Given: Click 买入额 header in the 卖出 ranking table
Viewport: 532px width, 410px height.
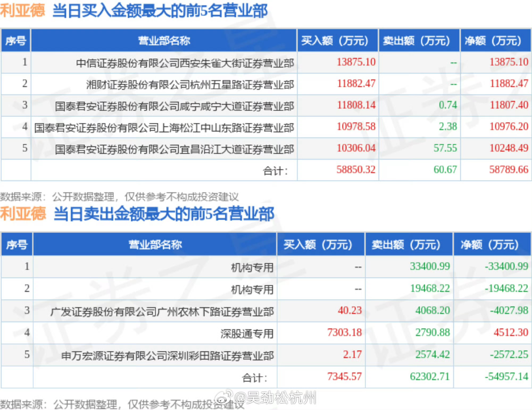Looking at the screenshot, I should (318, 245).
